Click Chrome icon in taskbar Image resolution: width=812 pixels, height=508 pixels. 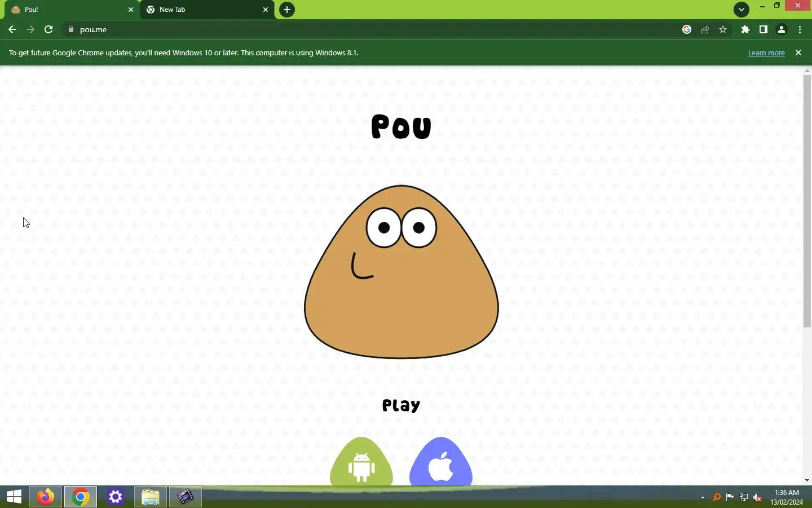(x=80, y=497)
